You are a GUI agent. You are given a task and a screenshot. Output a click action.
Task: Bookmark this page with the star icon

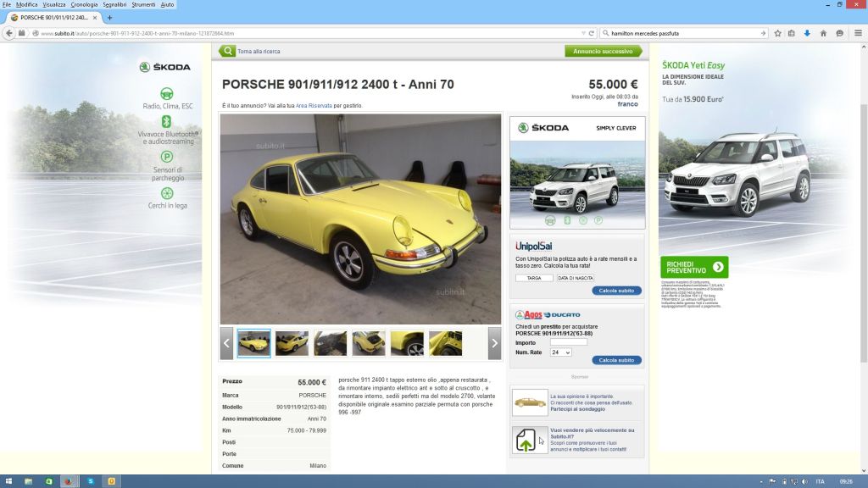pos(778,33)
